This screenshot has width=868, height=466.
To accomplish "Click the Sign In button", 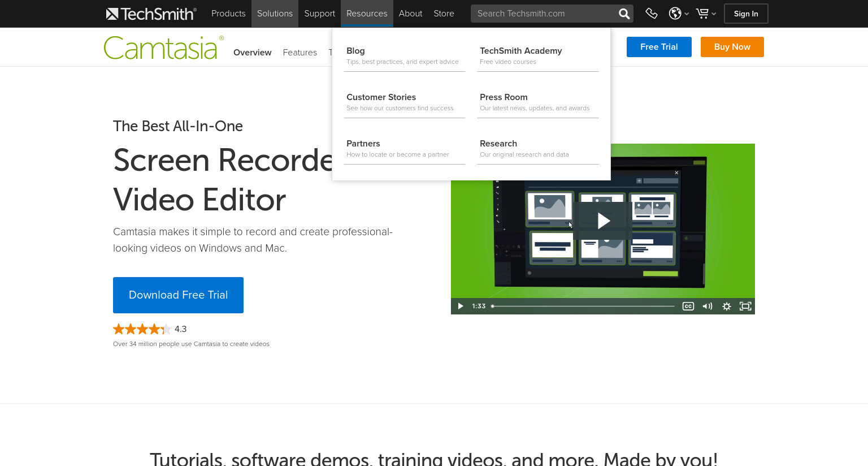I will tap(746, 14).
